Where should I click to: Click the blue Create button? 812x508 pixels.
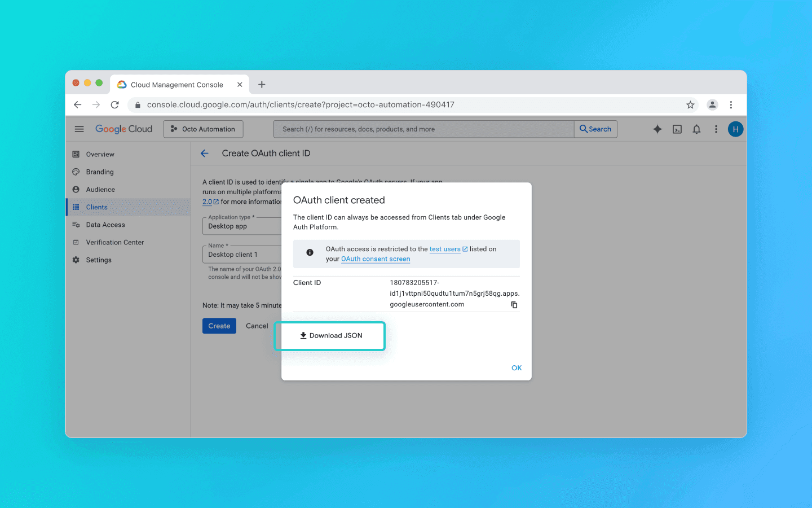coord(219,326)
